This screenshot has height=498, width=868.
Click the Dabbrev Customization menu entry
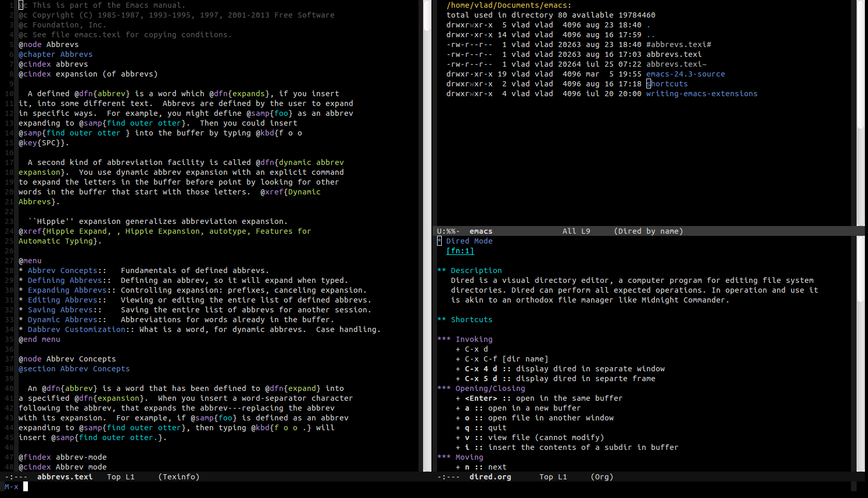[76, 329]
